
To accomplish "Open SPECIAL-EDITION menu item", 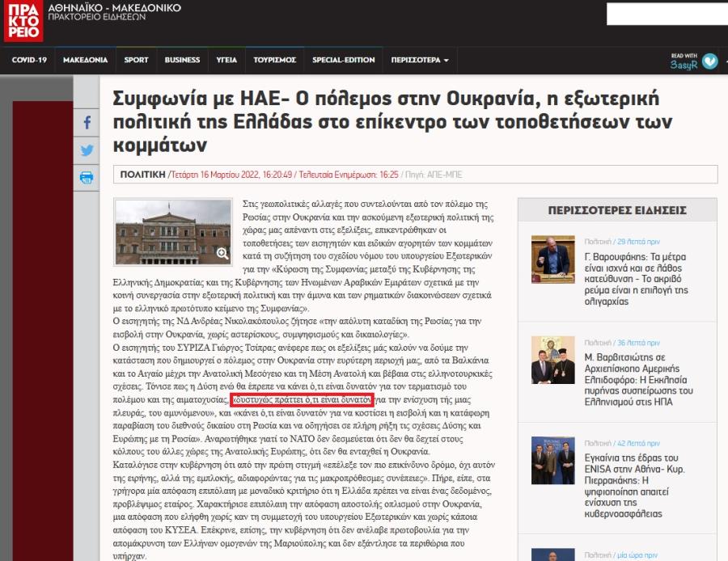I will (344, 60).
